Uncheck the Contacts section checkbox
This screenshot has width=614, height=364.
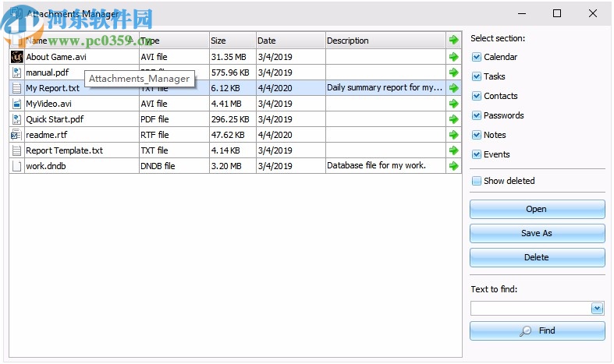tap(476, 96)
